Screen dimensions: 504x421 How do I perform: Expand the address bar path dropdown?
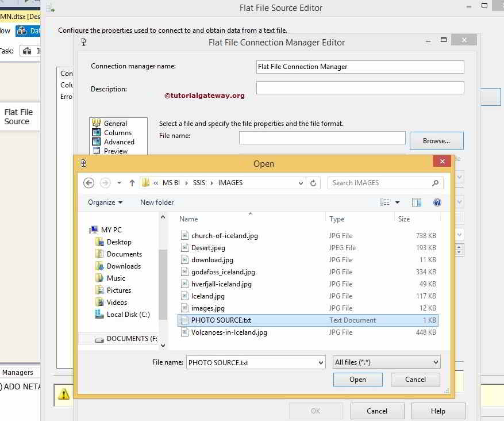click(x=301, y=183)
